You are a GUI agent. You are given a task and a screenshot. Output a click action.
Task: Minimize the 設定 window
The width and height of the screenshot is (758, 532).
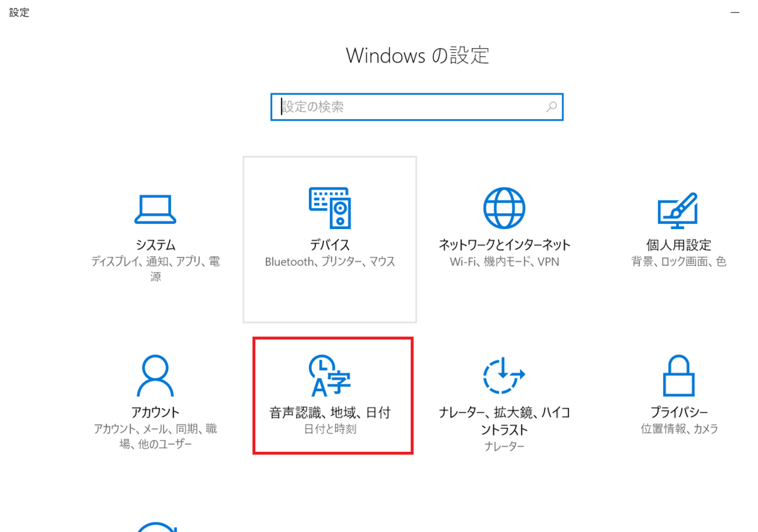(735, 12)
